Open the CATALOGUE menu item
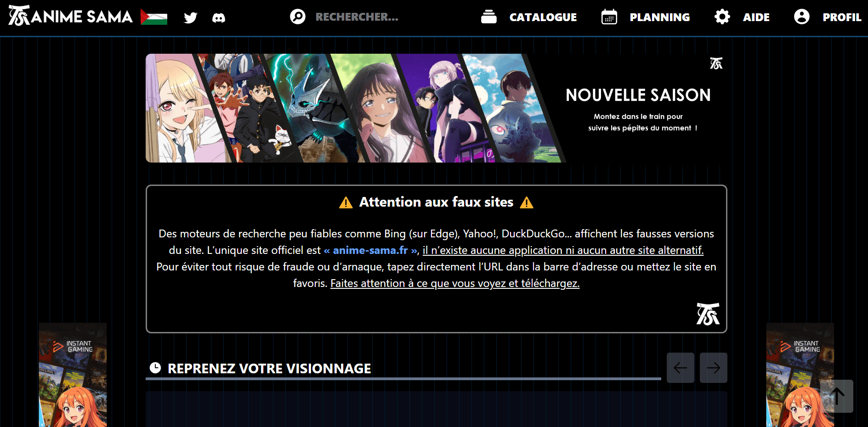Screen dimensions: 868x427 pyautogui.click(x=543, y=17)
